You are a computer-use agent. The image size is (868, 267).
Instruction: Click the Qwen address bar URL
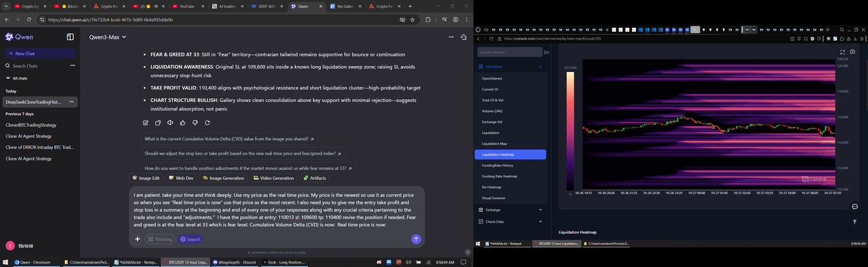point(111,20)
